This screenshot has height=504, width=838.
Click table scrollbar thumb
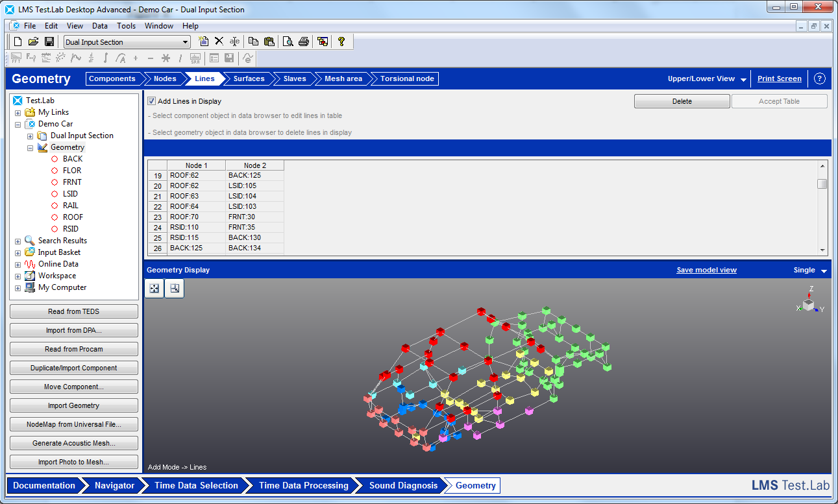822,184
